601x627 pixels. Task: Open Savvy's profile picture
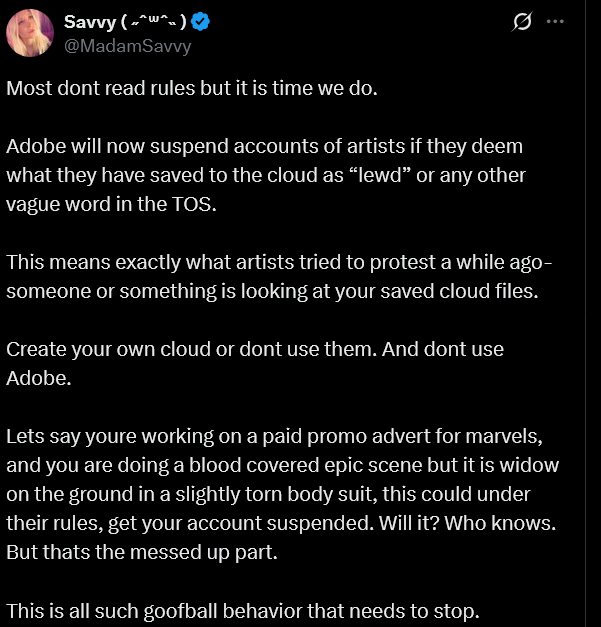pyautogui.click(x=30, y=32)
